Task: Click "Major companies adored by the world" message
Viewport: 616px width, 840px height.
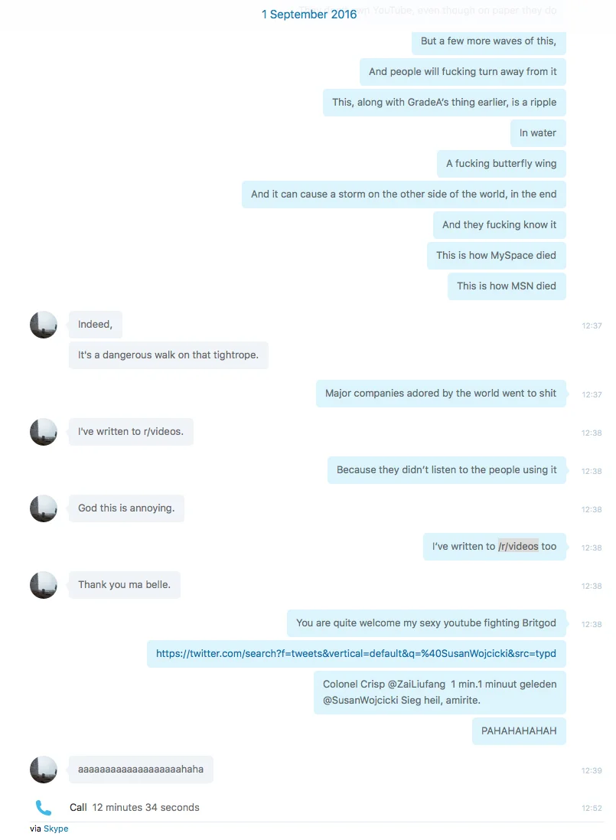Action: (x=441, y=394)
